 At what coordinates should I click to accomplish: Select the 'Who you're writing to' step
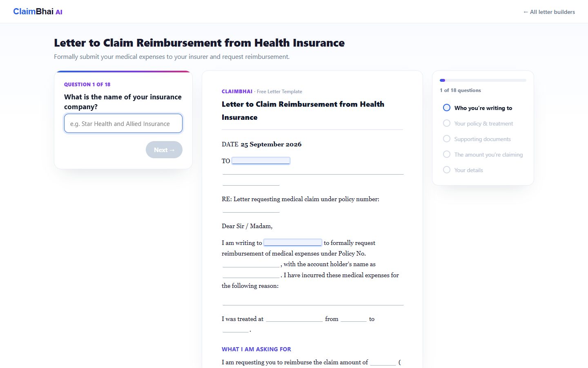(477, 108)
